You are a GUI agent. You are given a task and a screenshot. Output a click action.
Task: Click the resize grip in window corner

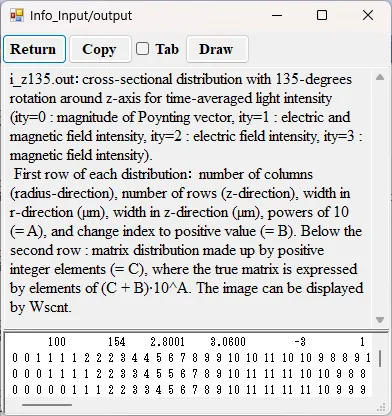pyautogui.click(x=382, y=407)
